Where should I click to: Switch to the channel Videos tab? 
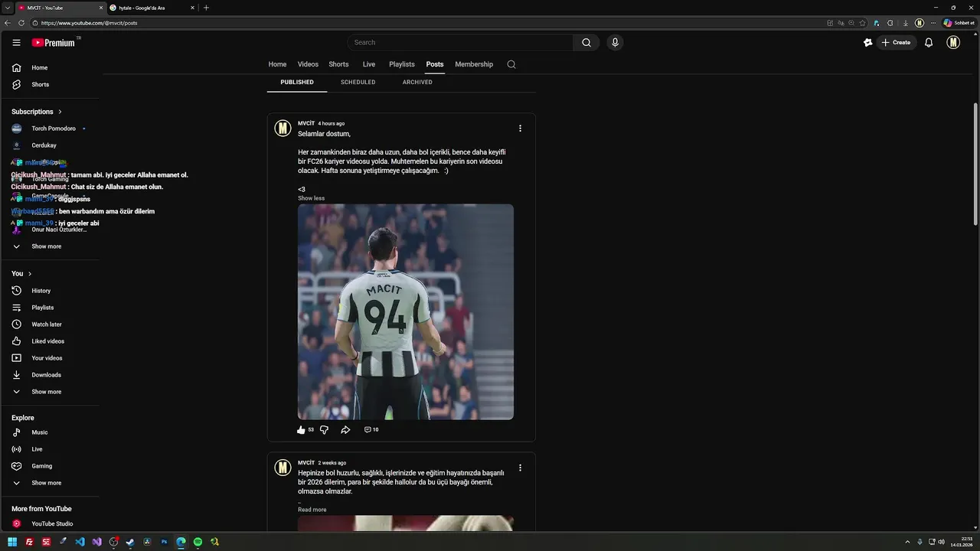tap(308, 64)
